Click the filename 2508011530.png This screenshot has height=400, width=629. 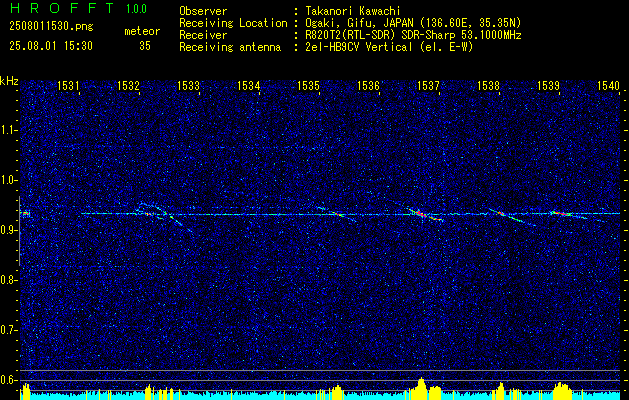[51, 27]
